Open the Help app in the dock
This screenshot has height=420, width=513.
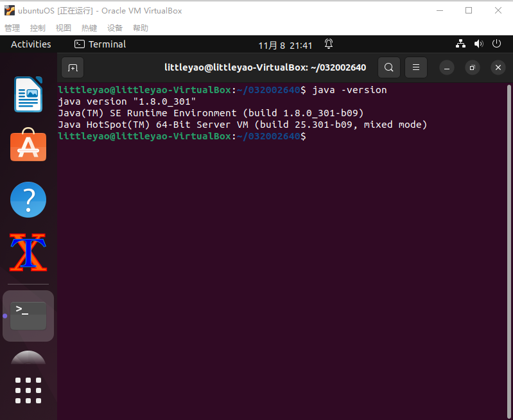click(x=28, y=200)
